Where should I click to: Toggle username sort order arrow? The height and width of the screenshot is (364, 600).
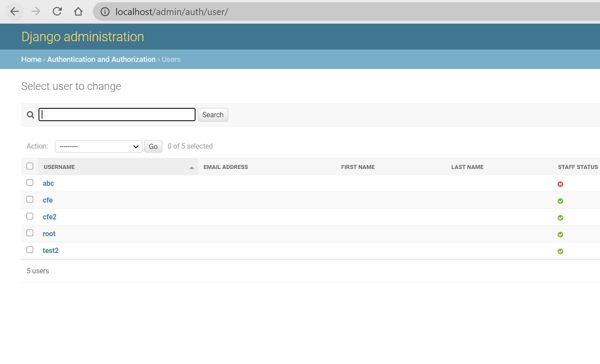(192, 168)
